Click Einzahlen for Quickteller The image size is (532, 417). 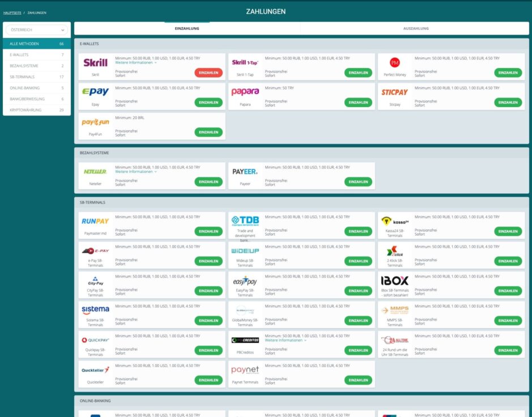tap(208, 380)
